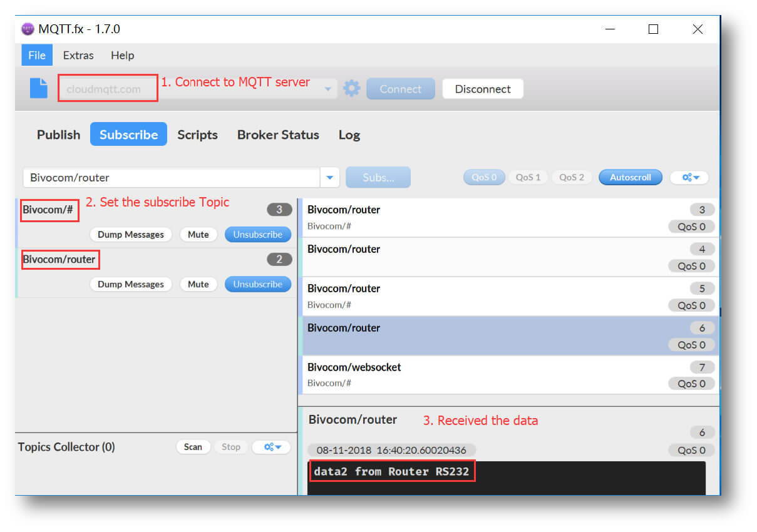Mute the Bivocom/# subscription
The height and width of the screenshot is (532, 757).
tap(198, 235)
